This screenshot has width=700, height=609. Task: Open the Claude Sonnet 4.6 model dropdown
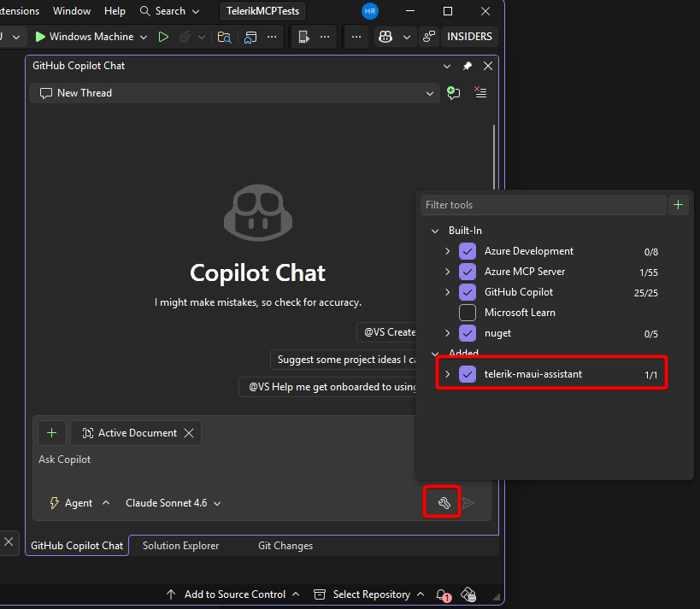174,503
